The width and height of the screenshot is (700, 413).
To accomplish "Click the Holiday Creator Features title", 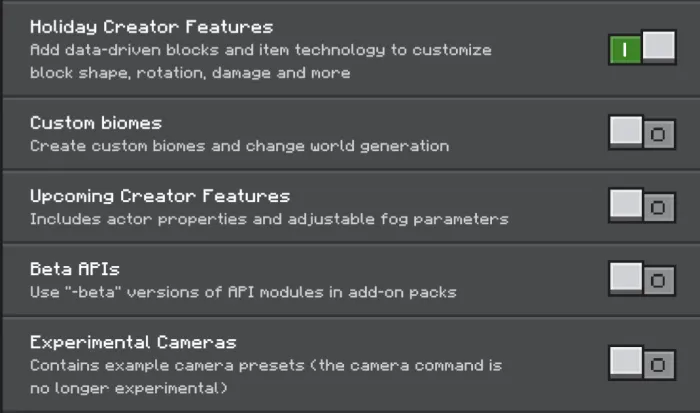I will 151,27.
